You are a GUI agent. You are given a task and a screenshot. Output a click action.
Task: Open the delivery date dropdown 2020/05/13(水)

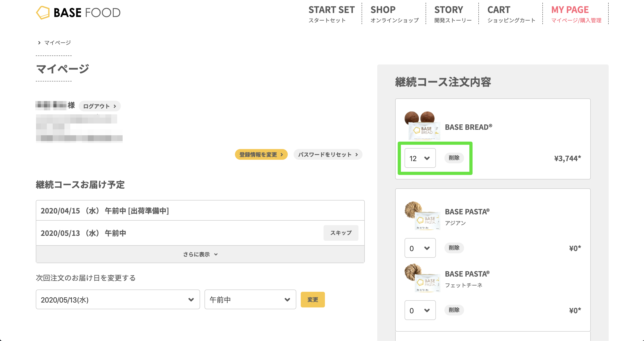pos(118,300)
